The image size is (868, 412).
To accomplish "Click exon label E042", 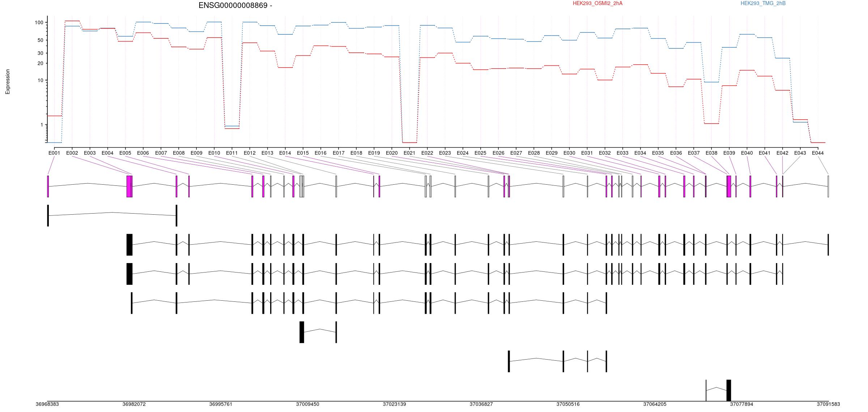I will pos(782,153).
